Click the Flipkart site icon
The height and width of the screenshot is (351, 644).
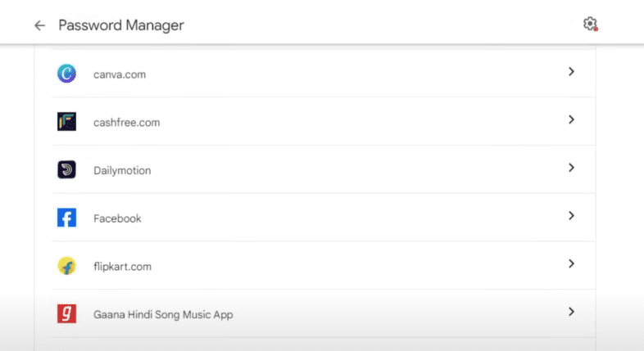click(66, 266)
